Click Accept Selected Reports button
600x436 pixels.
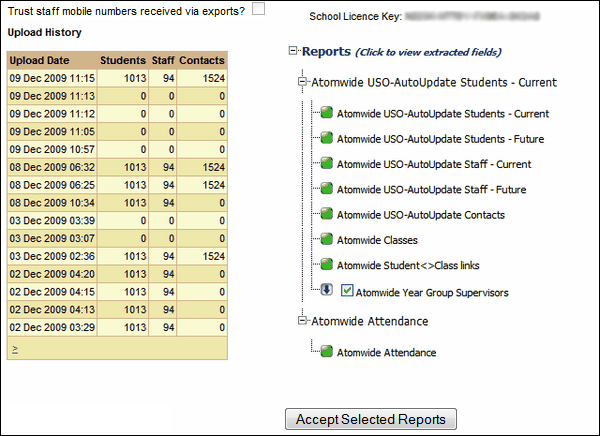371,419
